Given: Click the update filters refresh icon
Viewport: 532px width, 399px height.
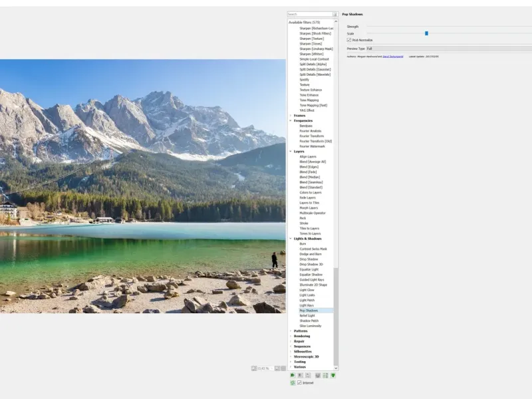Looking at the screenshot, I should pyautogui.click(x=293, y=383).
